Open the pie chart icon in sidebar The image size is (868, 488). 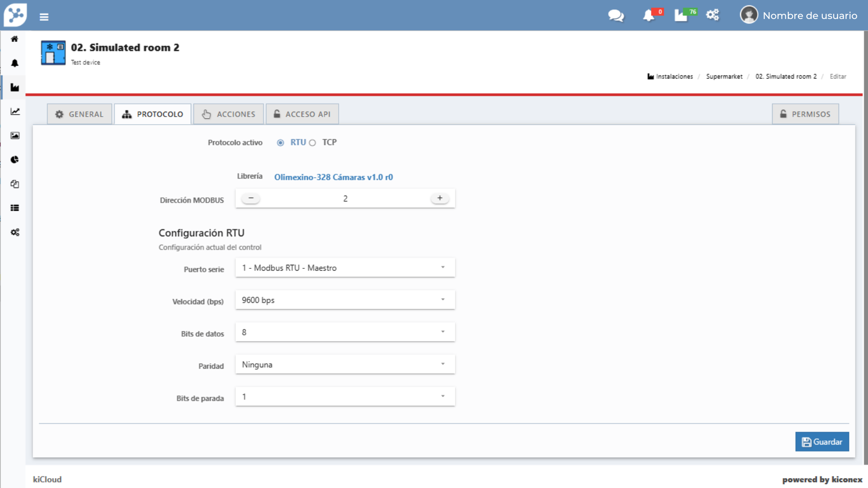point(15,160)
